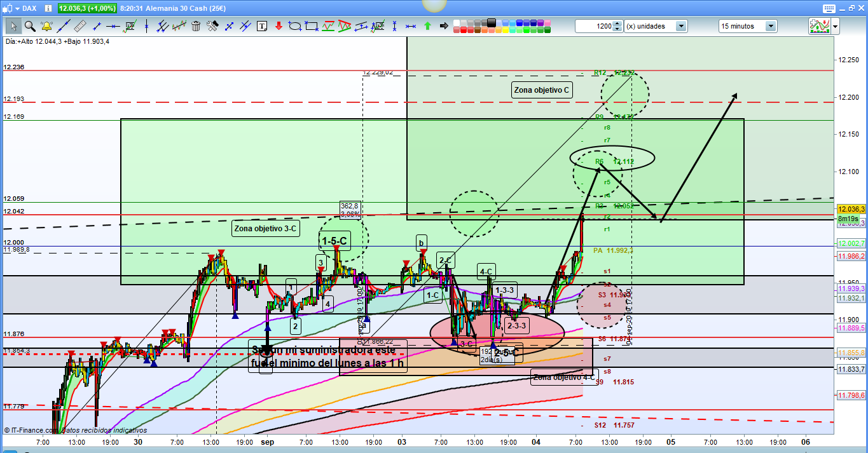Open the alarm bell alerts tool
This screenshot has height=453, width=868.
pos(46,26)
